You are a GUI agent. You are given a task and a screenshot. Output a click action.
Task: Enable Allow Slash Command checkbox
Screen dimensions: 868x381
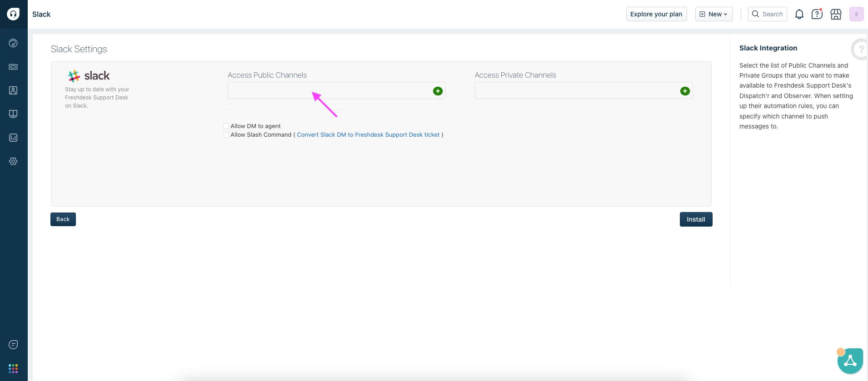(226, 134)
